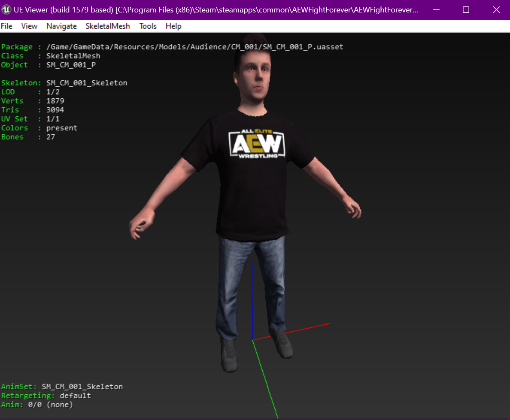Click the AnimSet value SM_CM_001_Skeleton
510x420 pixels.
[x=82, y=387]
